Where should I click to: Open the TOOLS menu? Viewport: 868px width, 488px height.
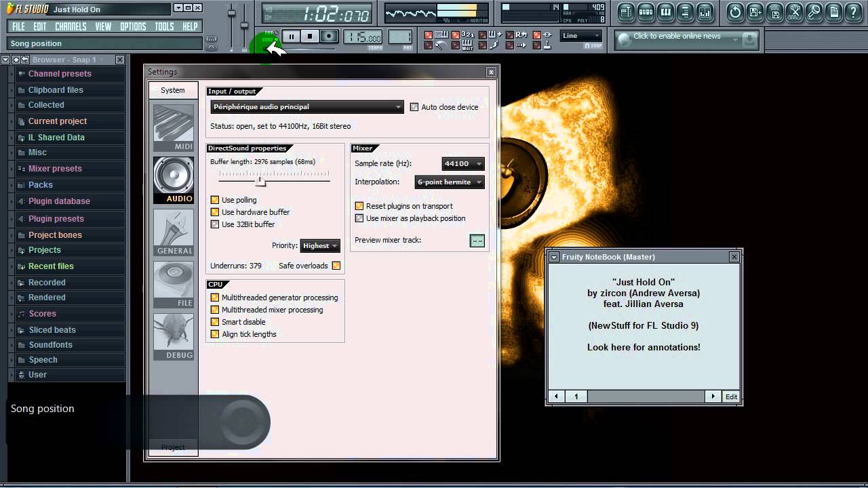[164, 26]
